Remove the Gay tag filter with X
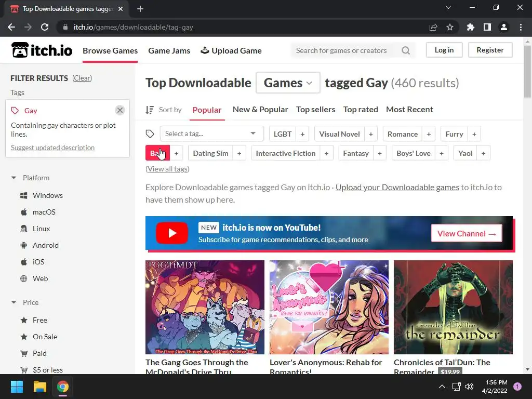532x399 pixels. tap(120, 110)
